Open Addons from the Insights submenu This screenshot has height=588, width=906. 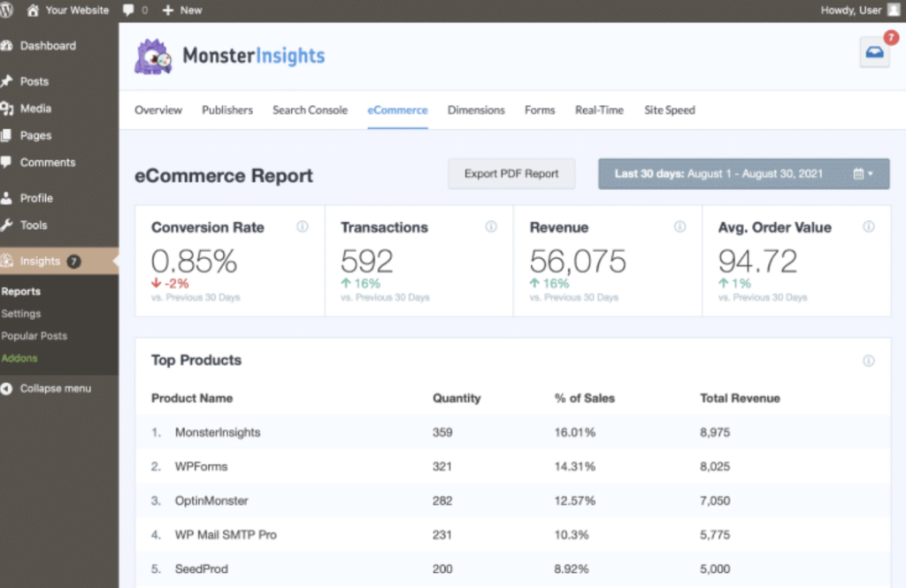(x=19, y=358)
